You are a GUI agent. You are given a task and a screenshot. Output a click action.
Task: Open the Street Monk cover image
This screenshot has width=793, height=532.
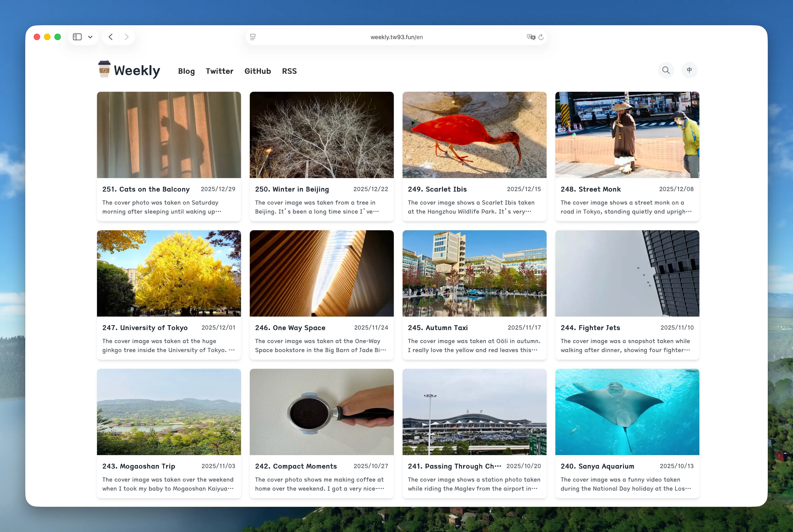[627, 135]
